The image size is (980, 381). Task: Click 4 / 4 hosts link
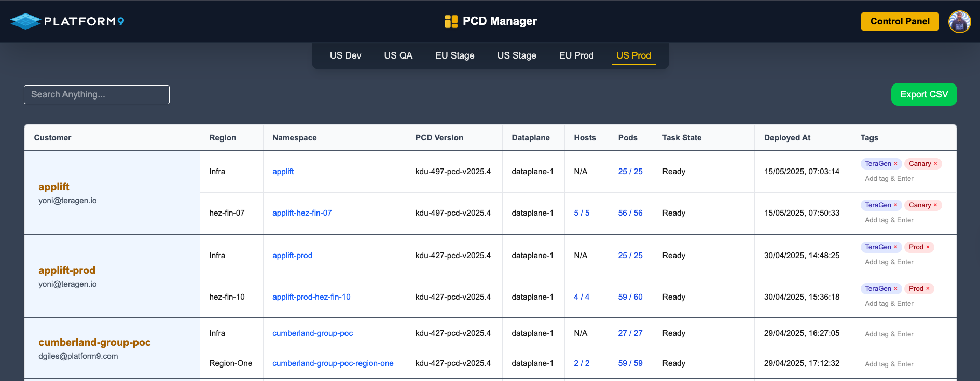[x=582, y=297]
